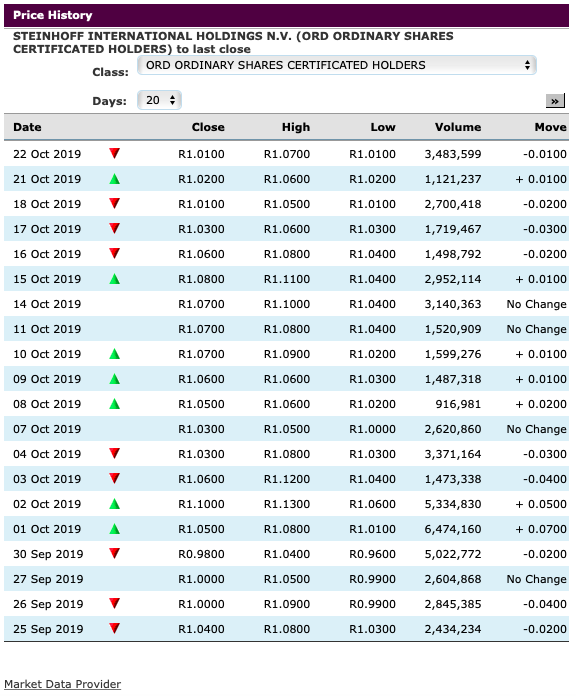Click the red down arrow for 17 Oct 2019
This screenshot has height=696, width=576.
[x=114, y=229]
